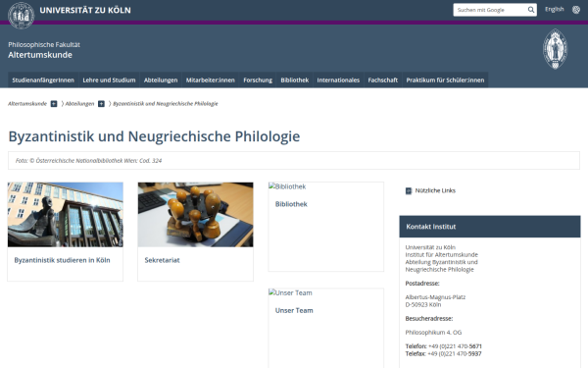
Task: Open the Bibliothek menu item
Action: point(295,80)
